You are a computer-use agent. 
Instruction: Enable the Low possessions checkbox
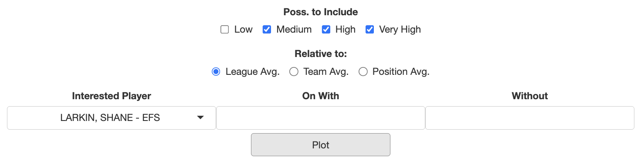[225, 30]
